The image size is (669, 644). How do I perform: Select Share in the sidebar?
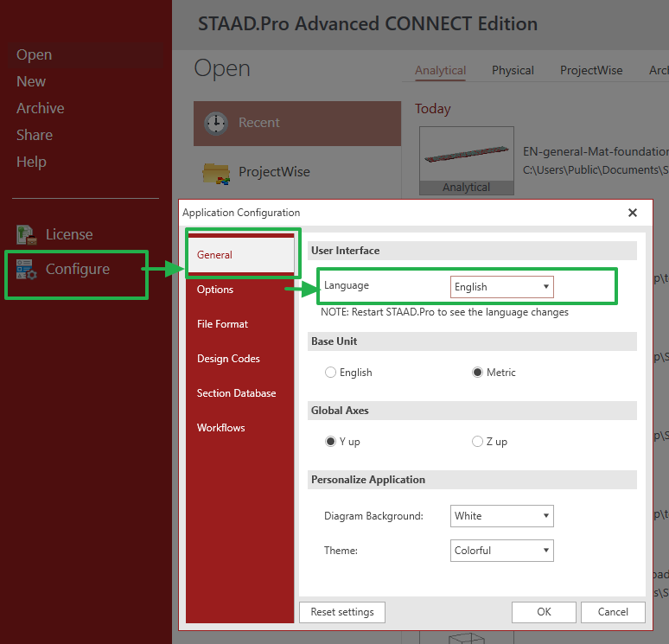pos(35,136)
